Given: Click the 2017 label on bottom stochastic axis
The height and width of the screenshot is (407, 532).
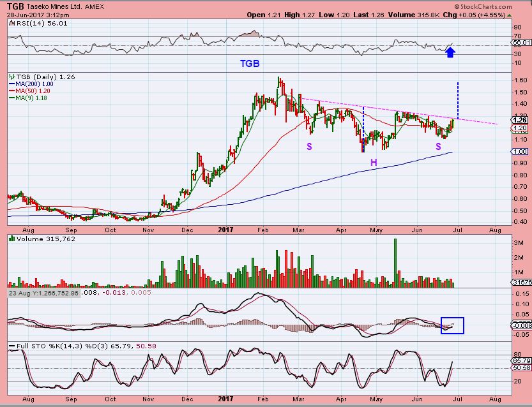Looking at the screenshot, I should pos(225,399).
